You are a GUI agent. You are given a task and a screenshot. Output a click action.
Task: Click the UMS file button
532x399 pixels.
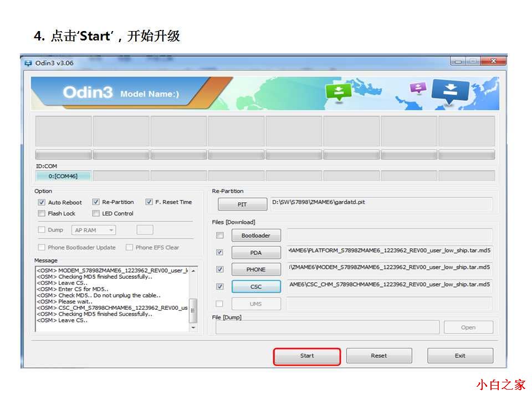coord(256,304)
